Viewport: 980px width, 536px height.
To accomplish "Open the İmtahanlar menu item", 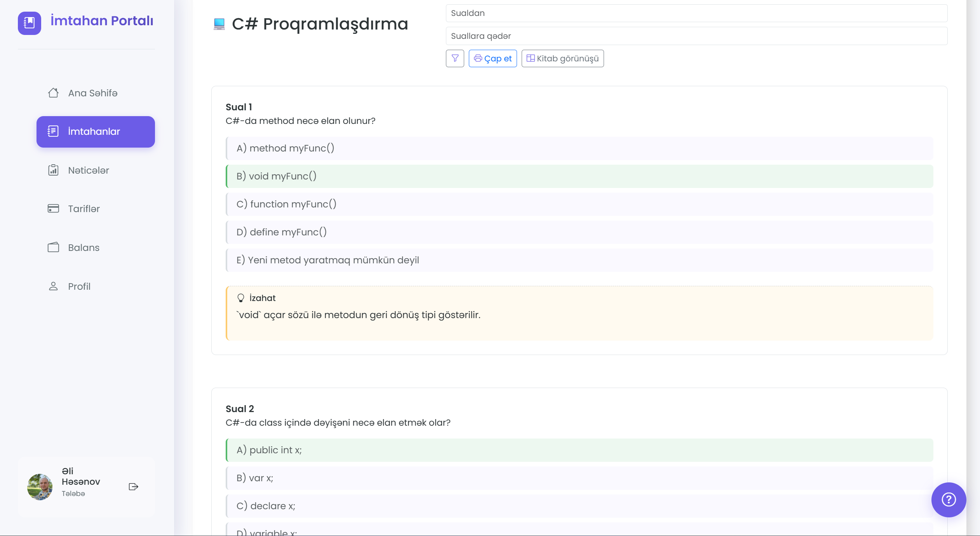I will pyautogui.click(x=96, y=132).
